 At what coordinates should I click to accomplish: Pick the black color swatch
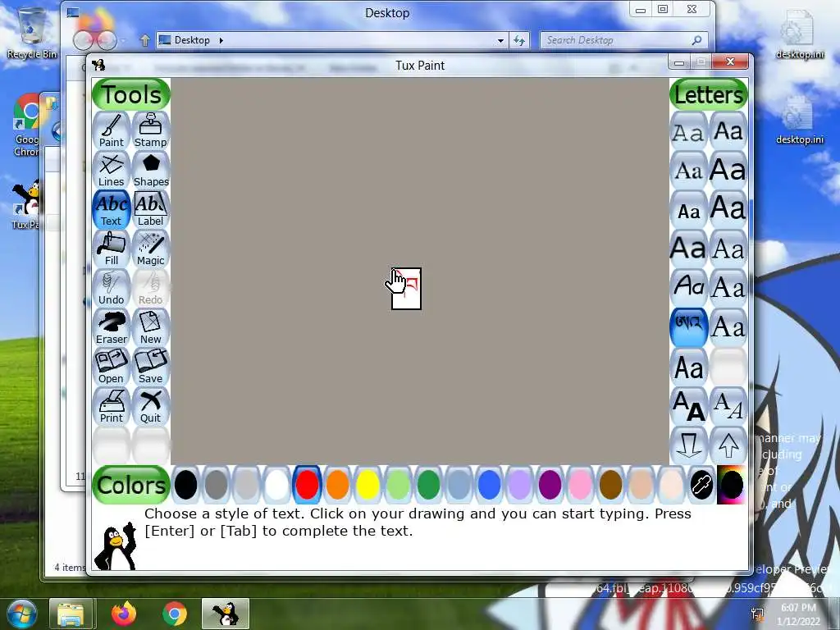point(185,485)
